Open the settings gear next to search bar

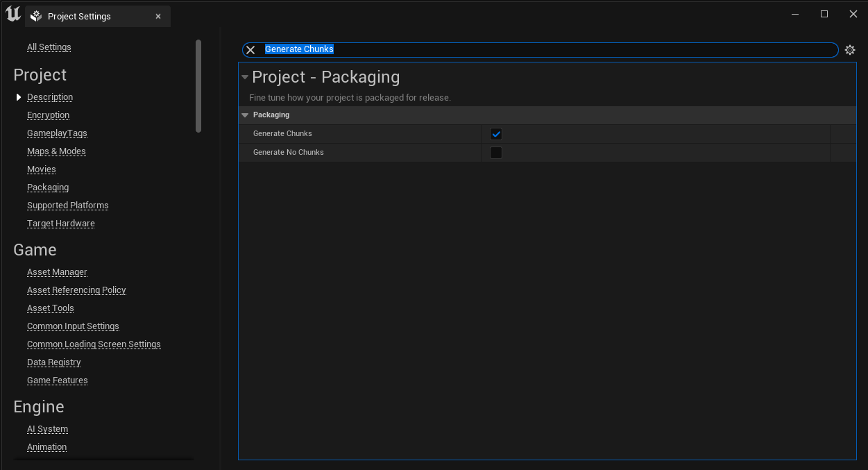[x=850, y=49]
